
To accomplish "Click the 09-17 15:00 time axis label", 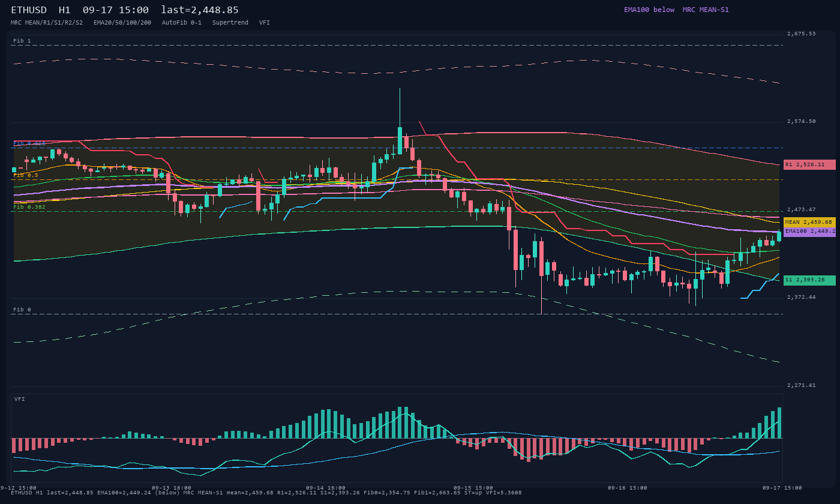I will point(782,488).
